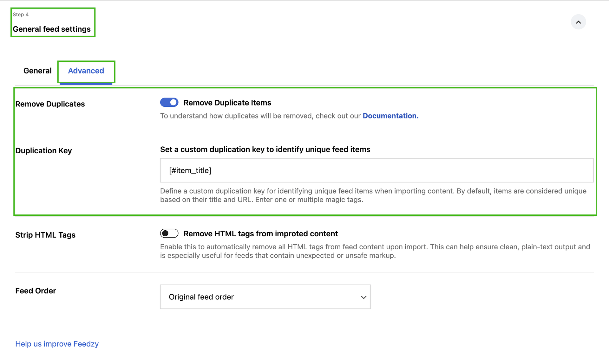Click the Strip HTML Tags row label
Viewport: 609px width, 364px height.
click(45, 235)
